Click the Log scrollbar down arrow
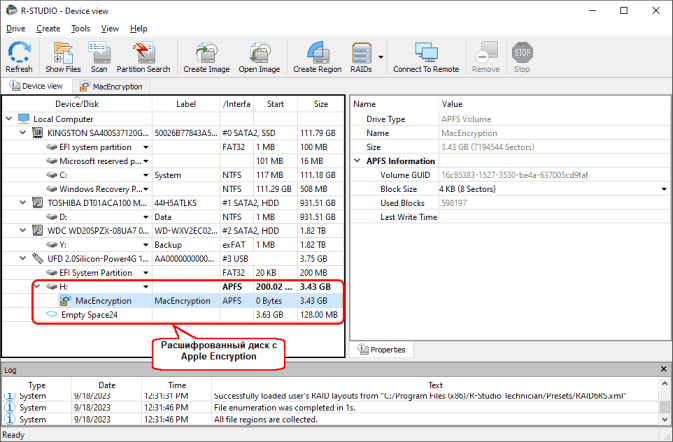Viewport: 673px width, 442px height. coord(664,419)
